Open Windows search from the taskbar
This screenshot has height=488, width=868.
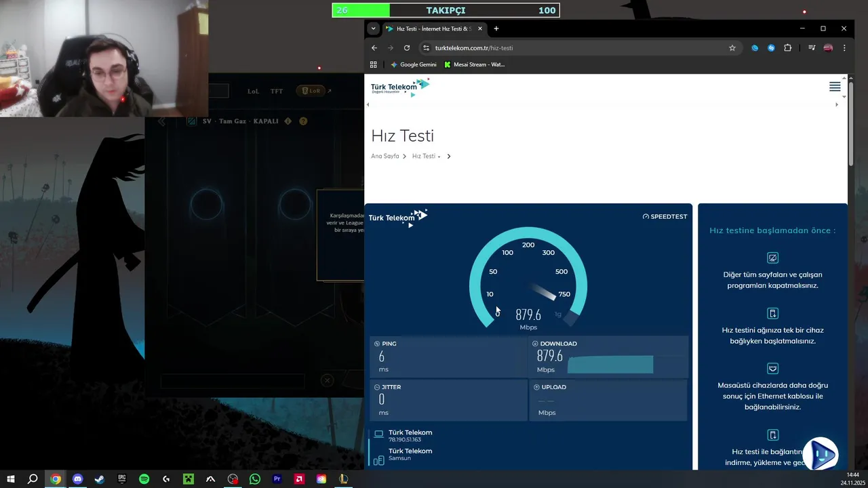click(33, 479)
